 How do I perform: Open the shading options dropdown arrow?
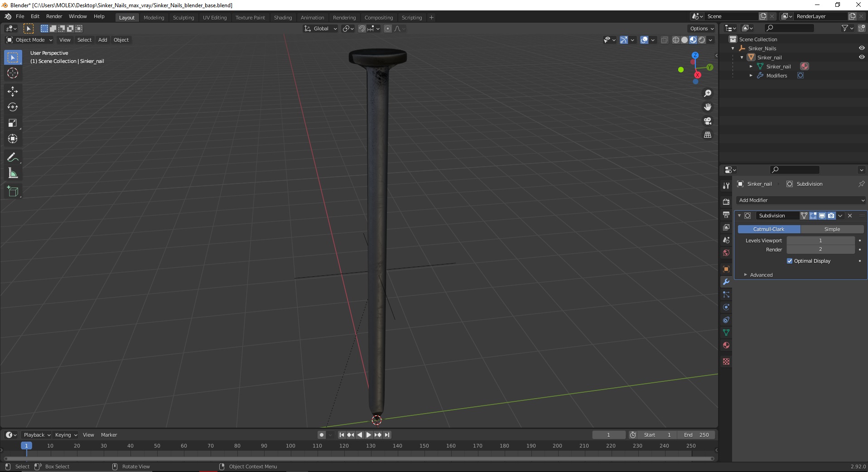click(710, 40)
